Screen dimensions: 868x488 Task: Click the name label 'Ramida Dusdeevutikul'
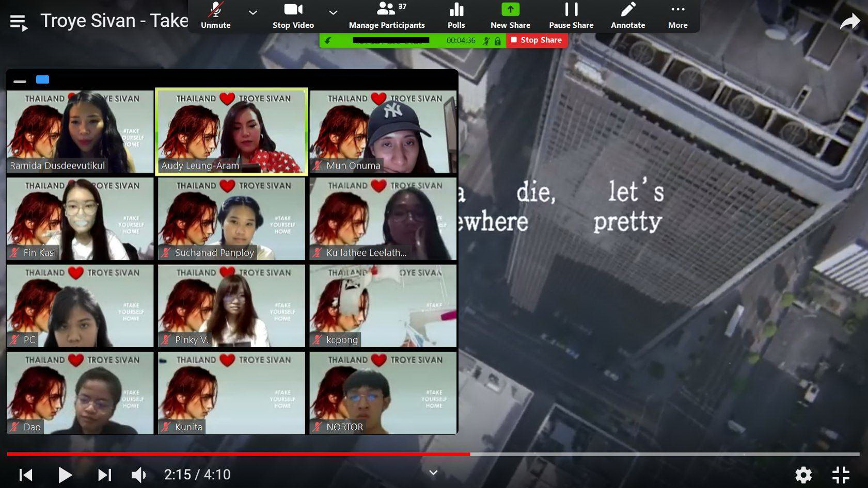point(57,166)
